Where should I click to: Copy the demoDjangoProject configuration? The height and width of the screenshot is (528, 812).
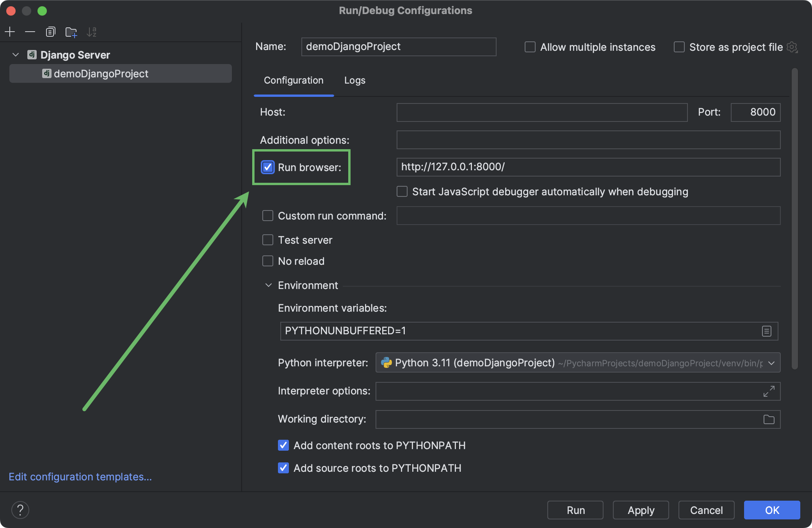coord(50,32)
